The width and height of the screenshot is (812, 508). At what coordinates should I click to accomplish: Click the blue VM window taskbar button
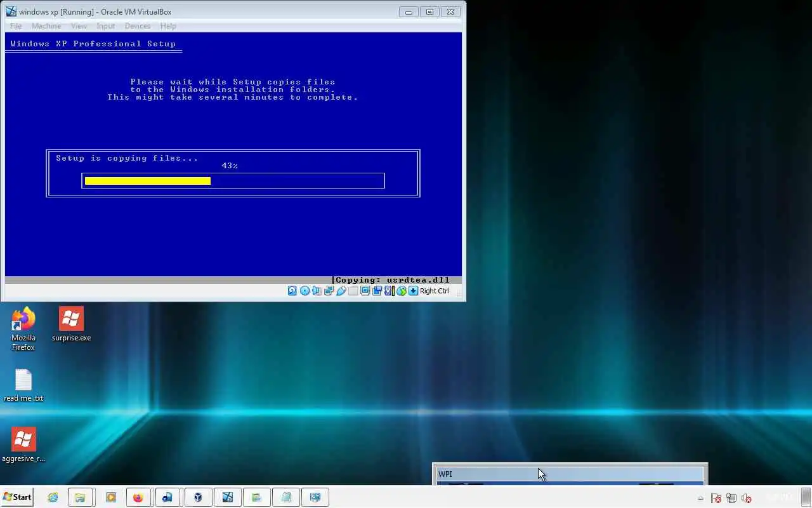point(227,497)
